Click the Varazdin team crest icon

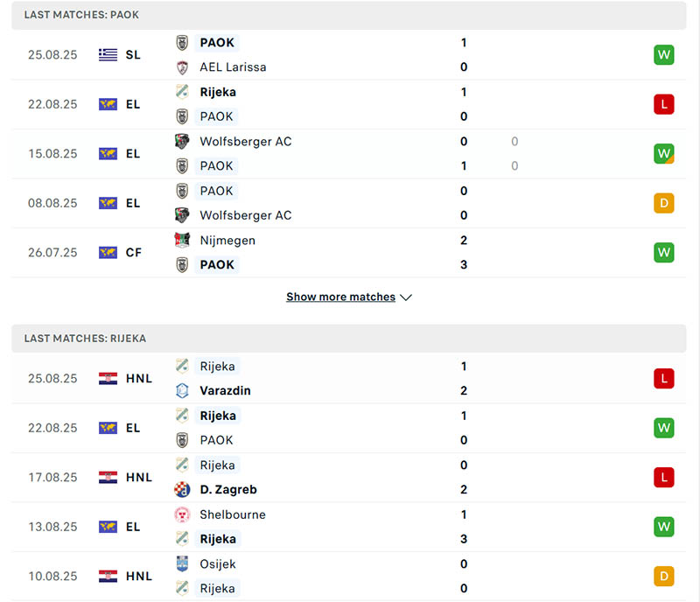click(x=182, y=391)
